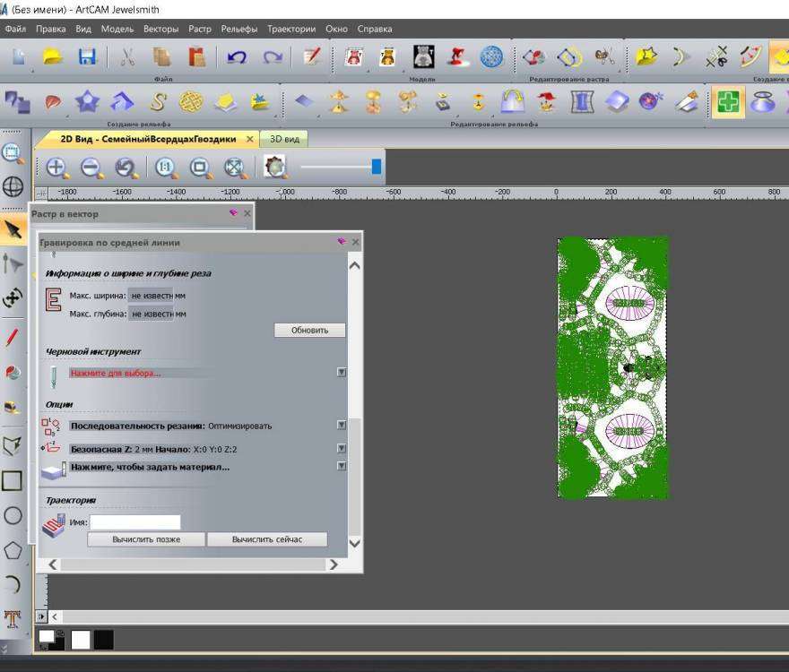Screen dimensions: 789x672
Task: Click the Имя toolpath name field
Action: click(x=135, y=522)
